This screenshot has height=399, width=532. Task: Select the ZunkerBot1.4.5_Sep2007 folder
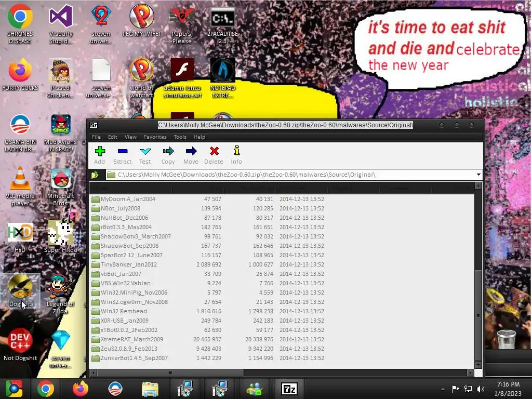129,358
